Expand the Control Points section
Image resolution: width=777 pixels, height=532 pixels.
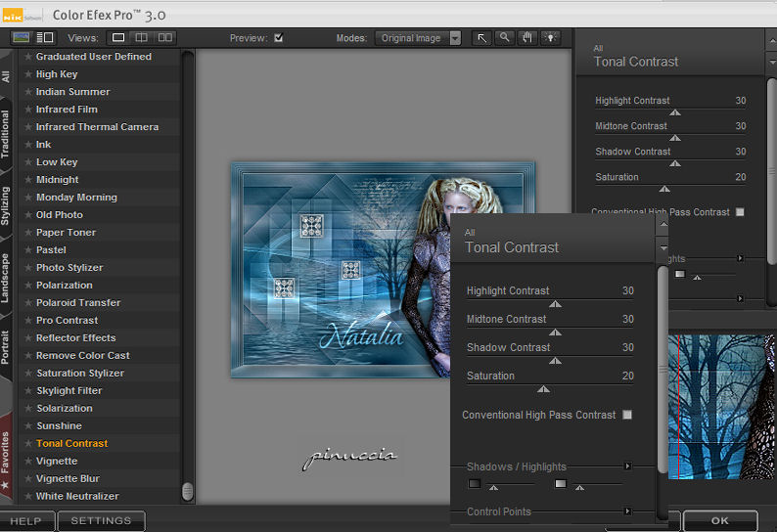(x=627, y=511)
